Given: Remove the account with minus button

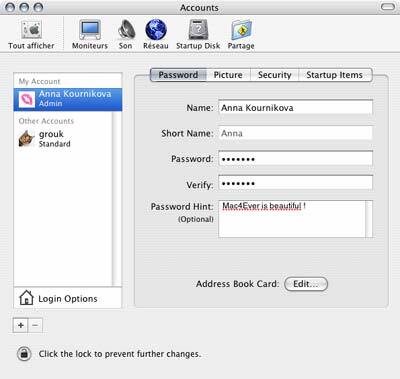Looking at the screenshot, I should [35, 325].
